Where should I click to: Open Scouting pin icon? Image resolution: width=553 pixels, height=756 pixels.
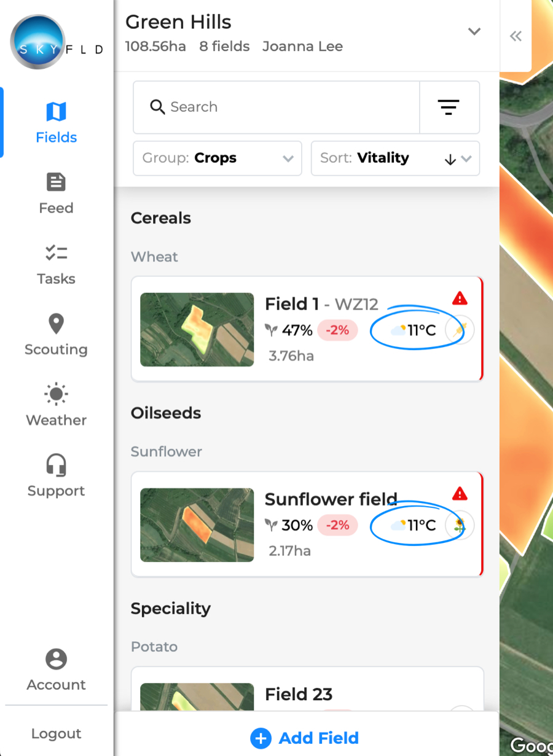[56, 323]
